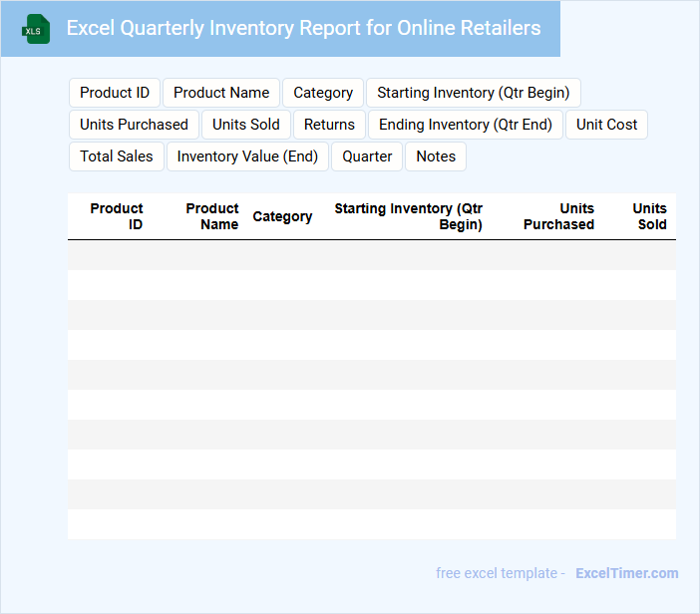Click Starting Inventory (Qtr Begin) column header
Screen dimensions: 700x614
[409, 216]
